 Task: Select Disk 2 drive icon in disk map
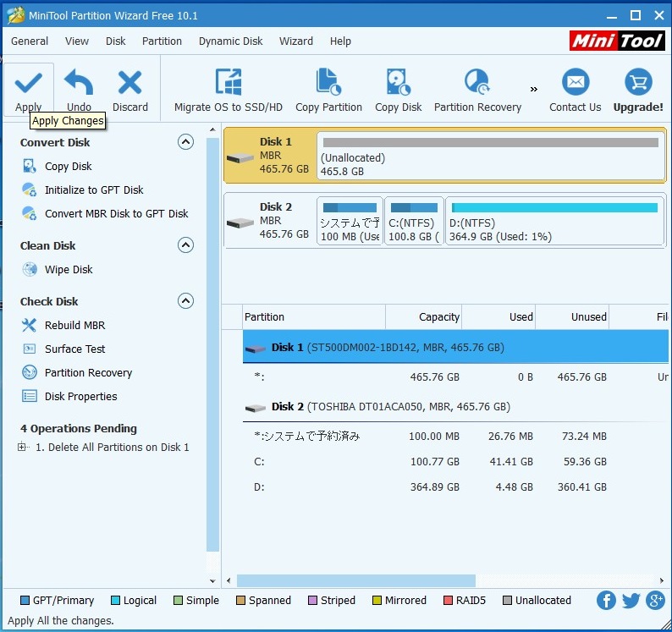pos(240,223)
